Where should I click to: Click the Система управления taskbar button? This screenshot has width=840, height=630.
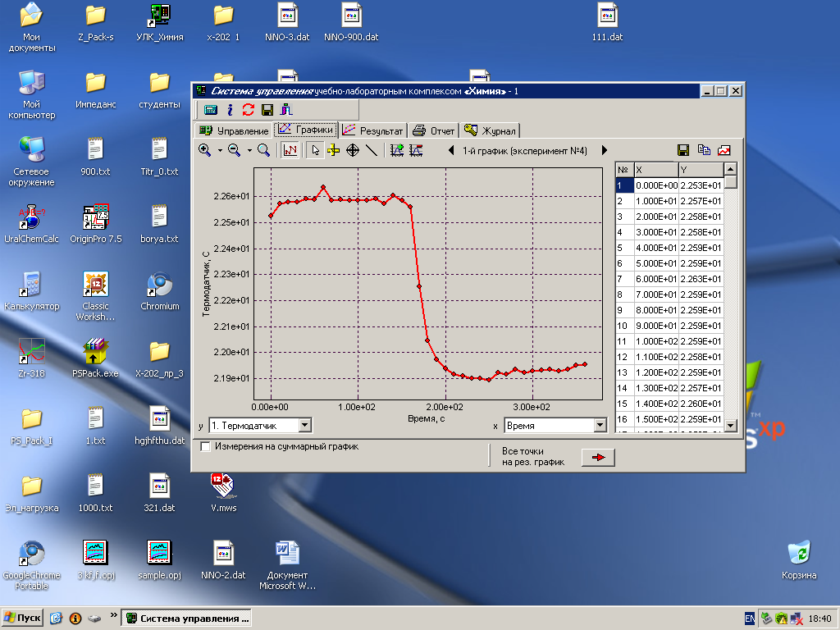coord(187,619)
